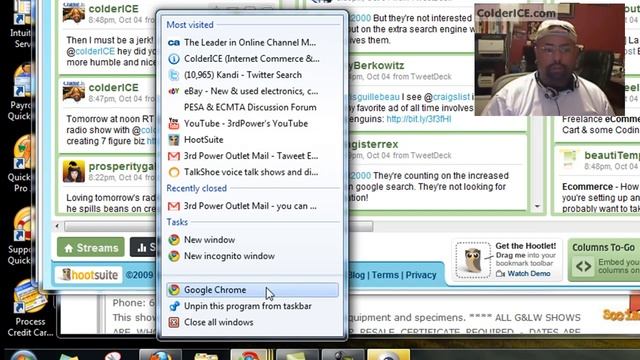Launch Google Chrome from the jump list
This screenshot has height=360, width=640.
pos(252,290)
